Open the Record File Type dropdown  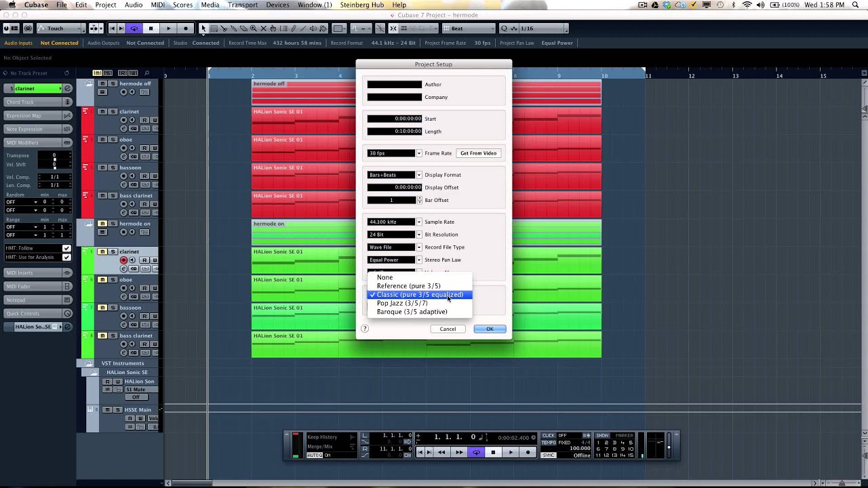click(419, 247)
